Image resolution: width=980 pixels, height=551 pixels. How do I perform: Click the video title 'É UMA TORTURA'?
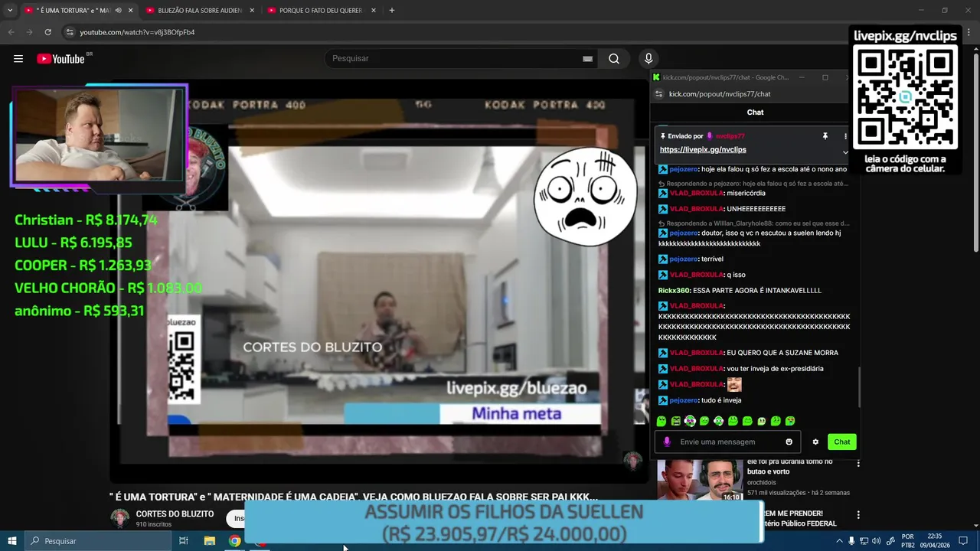(353, 497)
